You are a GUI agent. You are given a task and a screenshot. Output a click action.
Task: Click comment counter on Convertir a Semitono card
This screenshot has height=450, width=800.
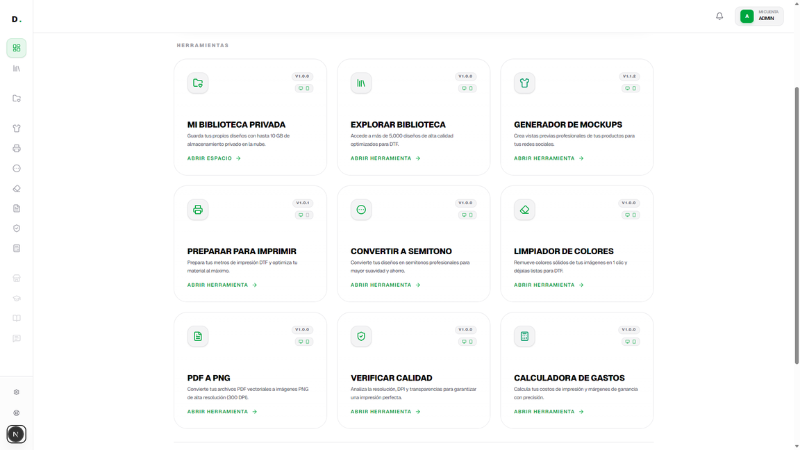(467, 215)
